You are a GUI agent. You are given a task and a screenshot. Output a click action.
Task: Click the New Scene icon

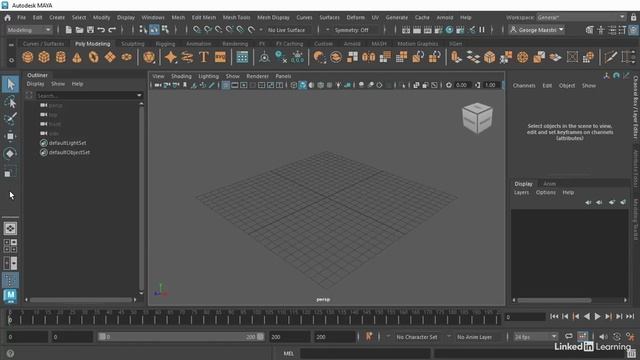click(x=68, y=30)
